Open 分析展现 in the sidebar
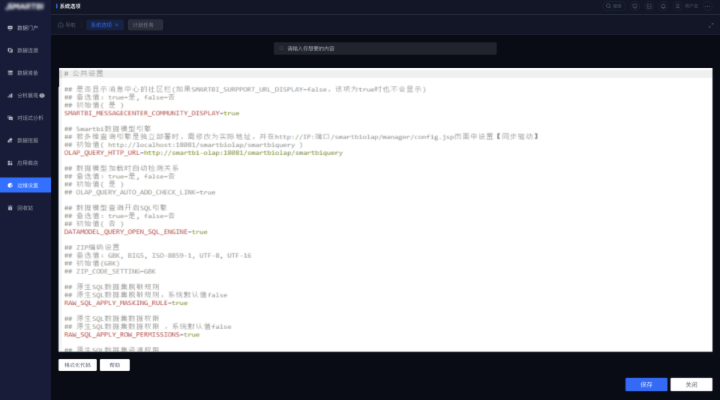 click(x=27, y=96)
